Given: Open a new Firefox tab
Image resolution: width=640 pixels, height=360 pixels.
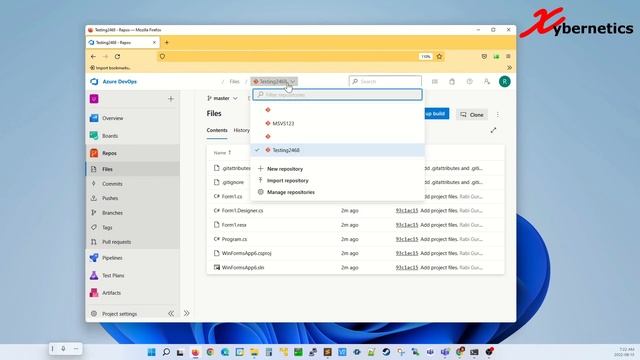Looking at the screenshot, I should point(167,42).
